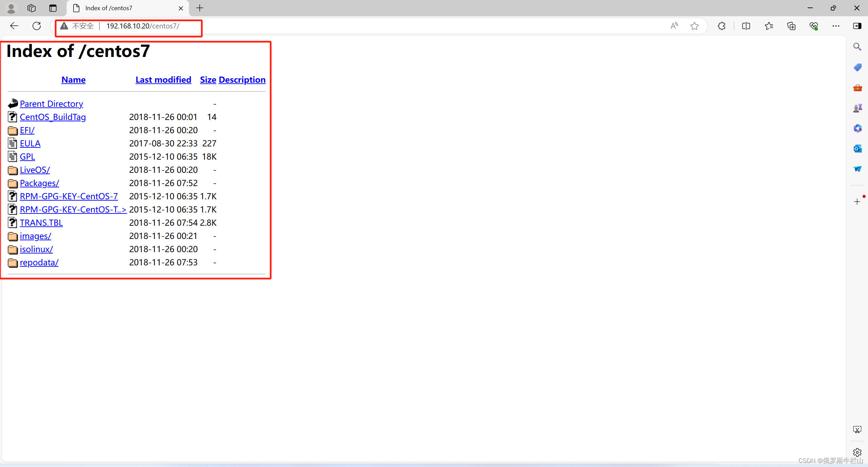Click the back-arrow icon beside Parent Directory
The height and width of the screenshot is (467, 868).
13,103
